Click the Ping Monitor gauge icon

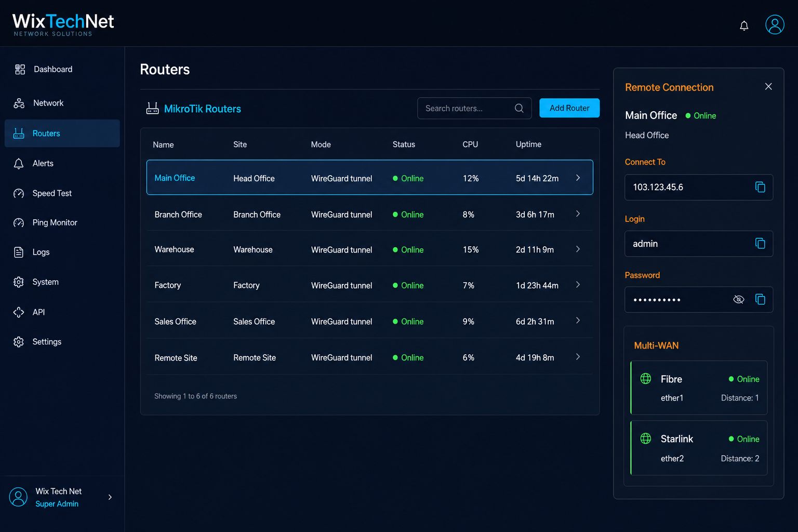(x=19, y=222)
